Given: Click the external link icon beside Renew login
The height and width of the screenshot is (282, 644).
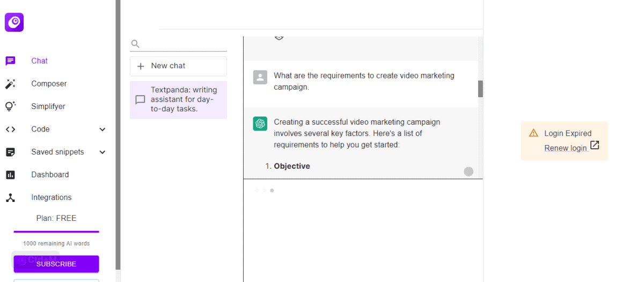Looking at the screenshot, I should pyautogui.click(x=595, y=145).
